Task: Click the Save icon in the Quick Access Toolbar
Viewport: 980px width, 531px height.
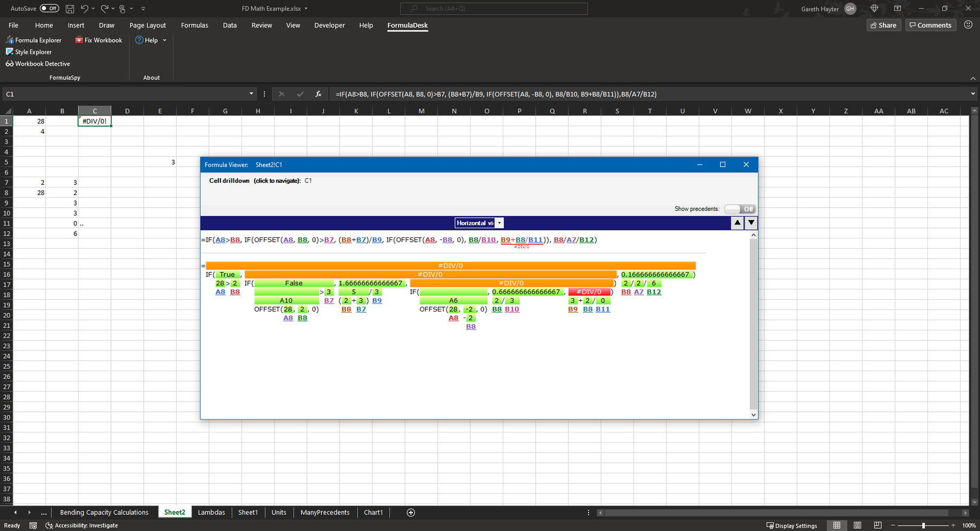Action: 69,8
